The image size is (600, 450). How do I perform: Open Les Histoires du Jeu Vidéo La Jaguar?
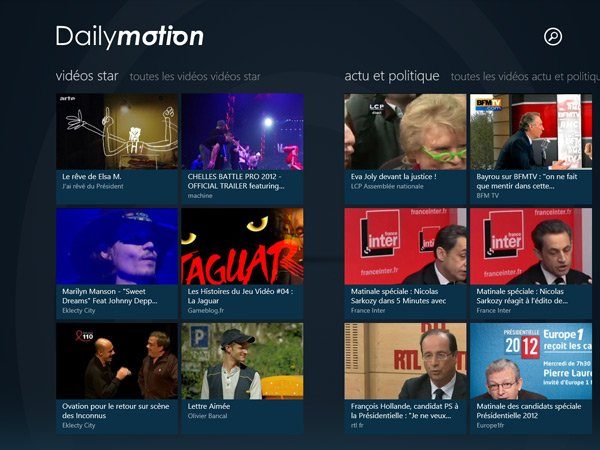(243, 263)
